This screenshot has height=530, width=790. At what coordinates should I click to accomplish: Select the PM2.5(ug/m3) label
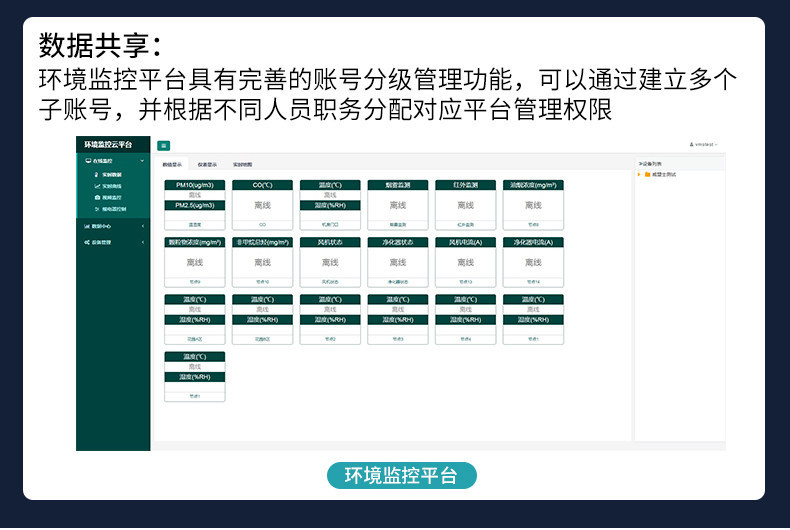pos(194,206)
